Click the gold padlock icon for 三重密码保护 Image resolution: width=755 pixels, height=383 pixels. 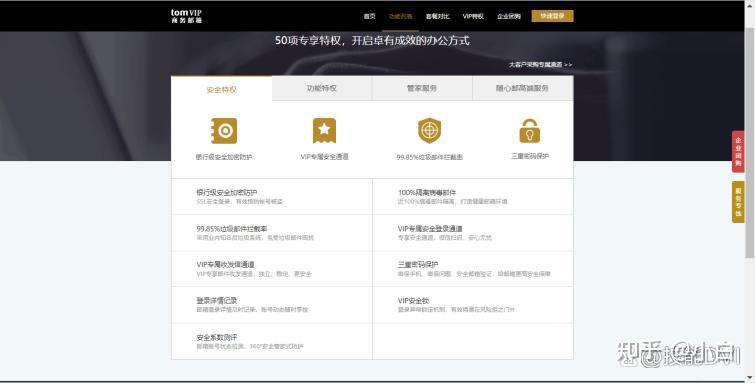pyautogui.click(x=530, y=131)
